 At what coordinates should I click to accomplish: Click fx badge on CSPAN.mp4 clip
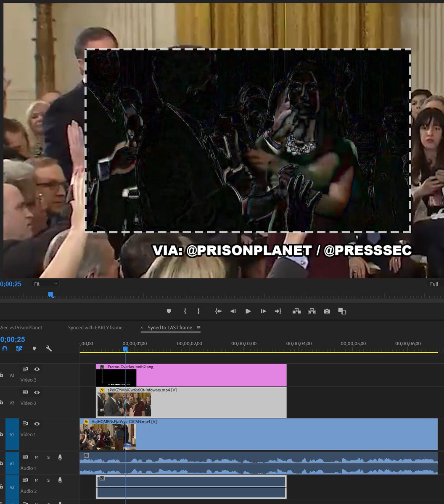[86, 422]
